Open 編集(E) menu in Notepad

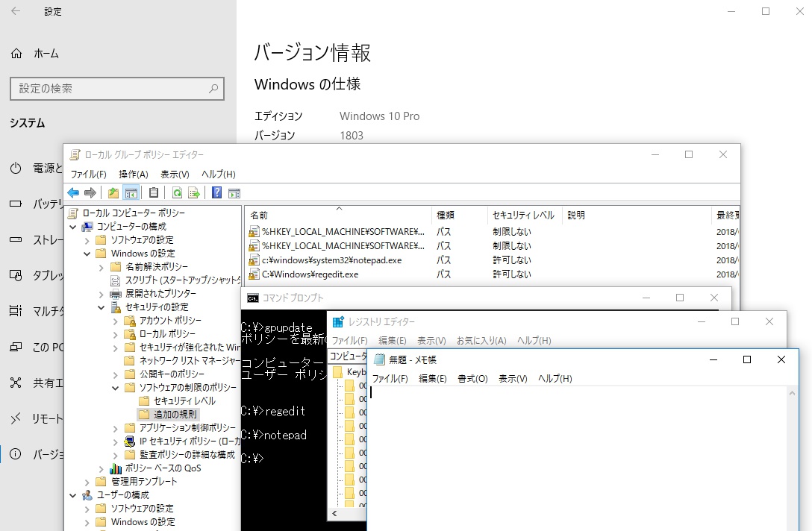point(432,379)
